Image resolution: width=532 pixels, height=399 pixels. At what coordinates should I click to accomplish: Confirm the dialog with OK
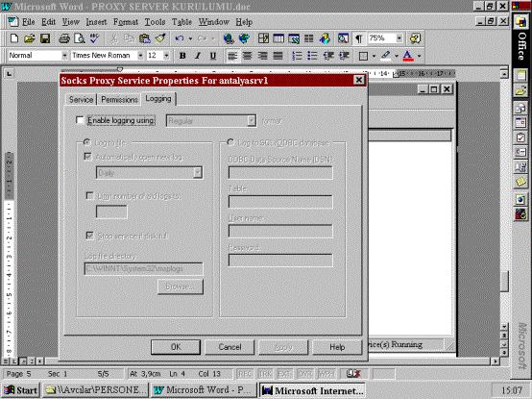[176, 347]
